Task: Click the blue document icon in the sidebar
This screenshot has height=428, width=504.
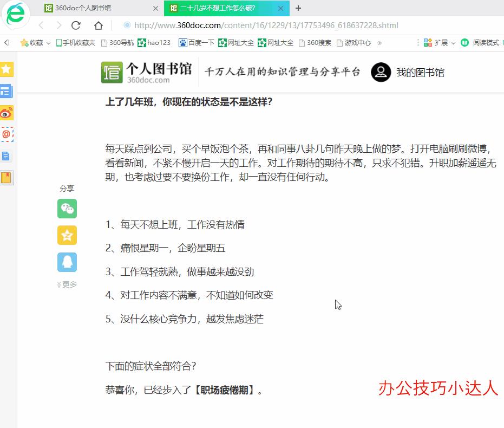Action: tap(6, 156)
